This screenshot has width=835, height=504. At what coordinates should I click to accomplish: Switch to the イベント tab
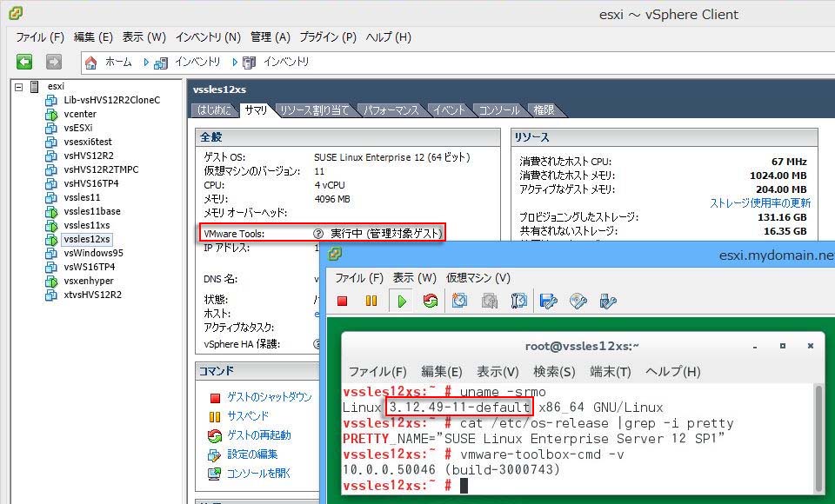coord(450,110)
